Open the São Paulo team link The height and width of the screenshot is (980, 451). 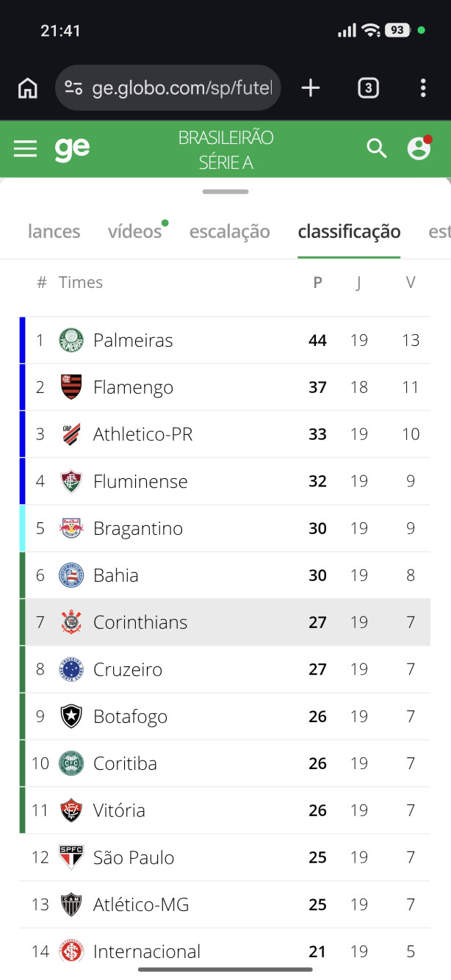pyautogui.click(x=134, y=857)
